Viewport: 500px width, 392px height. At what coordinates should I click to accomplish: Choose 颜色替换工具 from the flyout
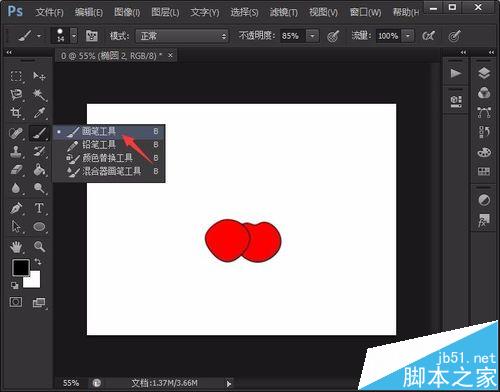point(109,158)
